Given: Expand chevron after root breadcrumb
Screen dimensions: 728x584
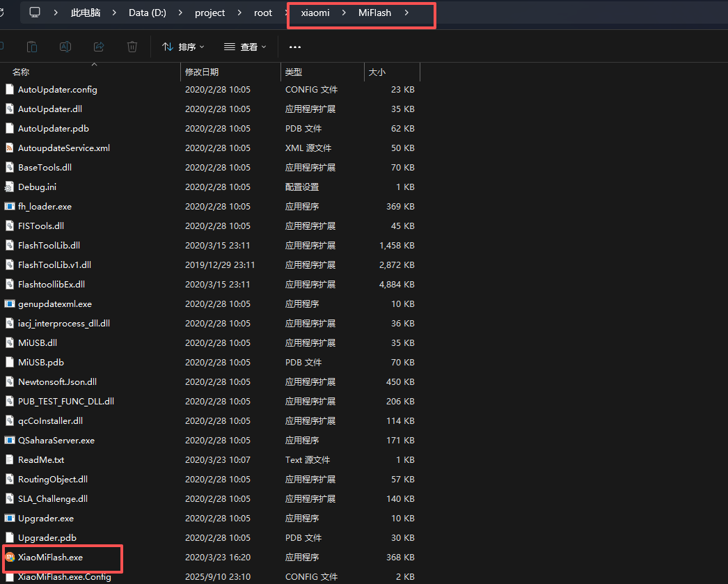Looking at the screenshot, I should point(287,13).
